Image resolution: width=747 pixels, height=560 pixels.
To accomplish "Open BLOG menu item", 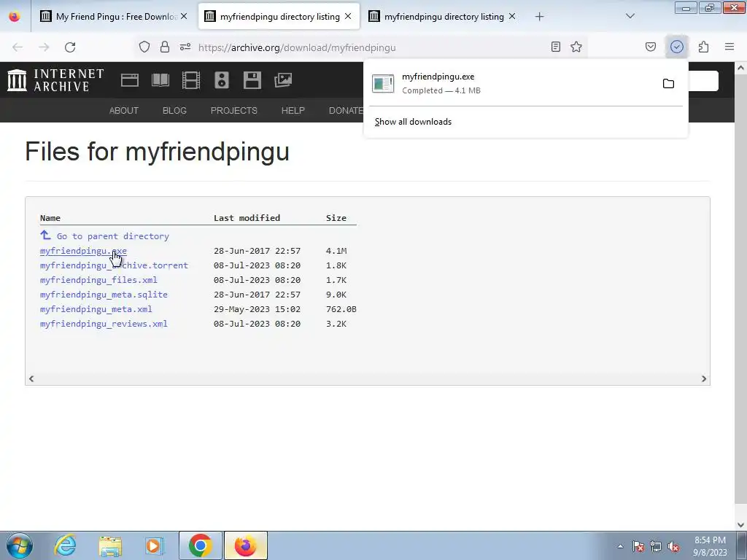I will pos(174,111).
